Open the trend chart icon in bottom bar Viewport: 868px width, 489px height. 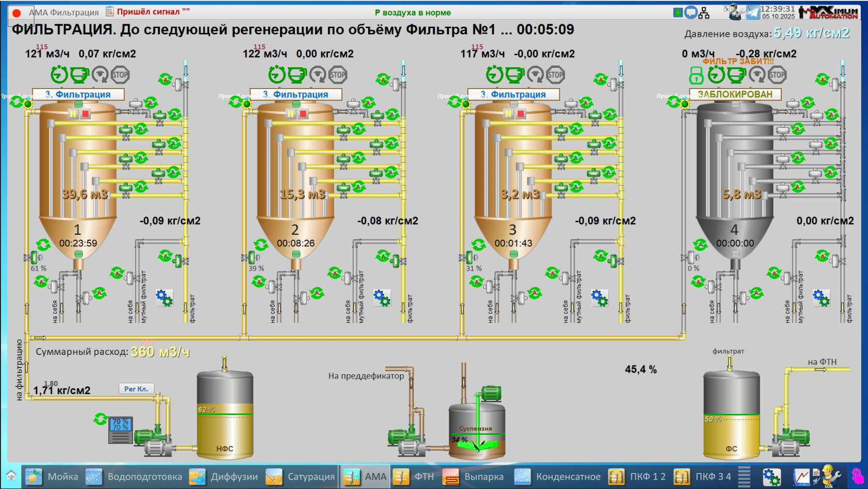coord(801,477)
